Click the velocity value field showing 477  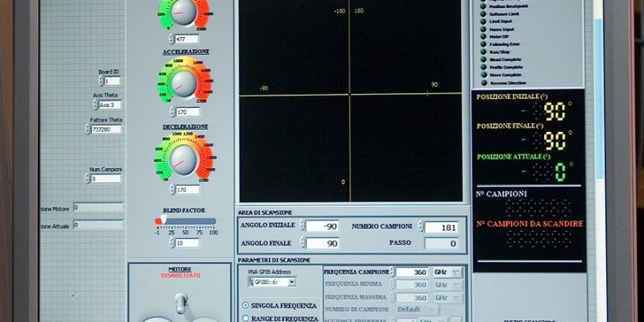(187, 39)
